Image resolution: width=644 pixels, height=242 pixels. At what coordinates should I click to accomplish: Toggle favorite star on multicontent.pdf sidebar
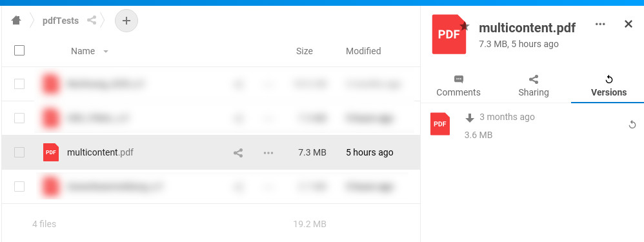click(465, 26)
